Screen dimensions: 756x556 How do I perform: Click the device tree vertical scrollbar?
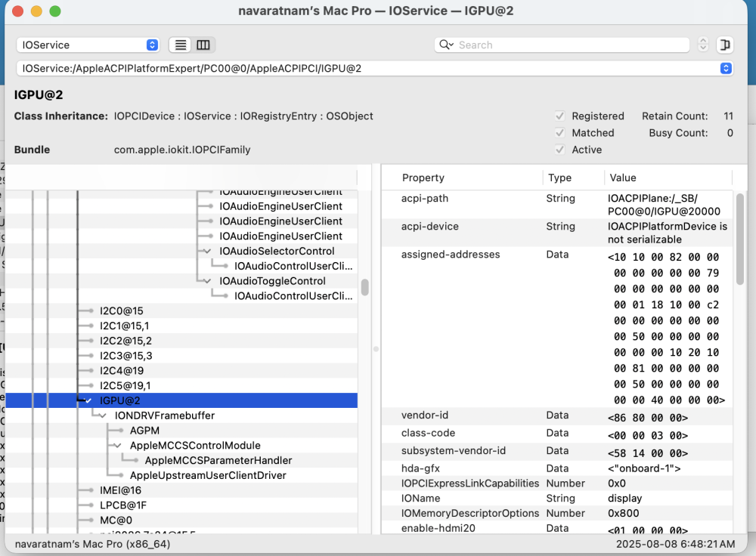point(365,288)
